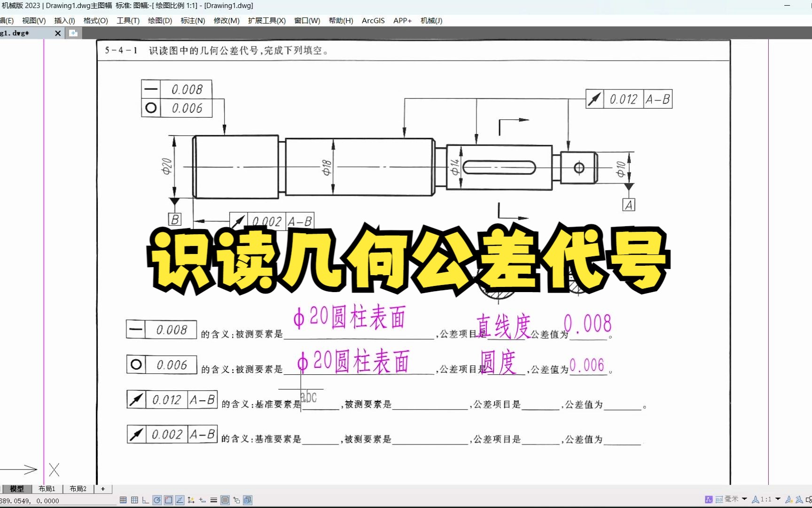Select the 0.006 roundness frame at top left
This screenshot has width=812, height=508.
pyautogui.click(x=176, y=108)
